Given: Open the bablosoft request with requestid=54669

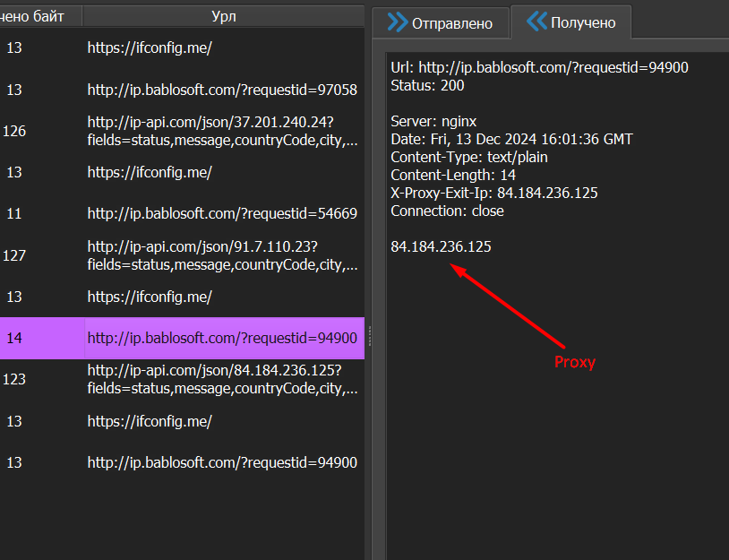Looking at the screenshot, I should pos(222,213).
